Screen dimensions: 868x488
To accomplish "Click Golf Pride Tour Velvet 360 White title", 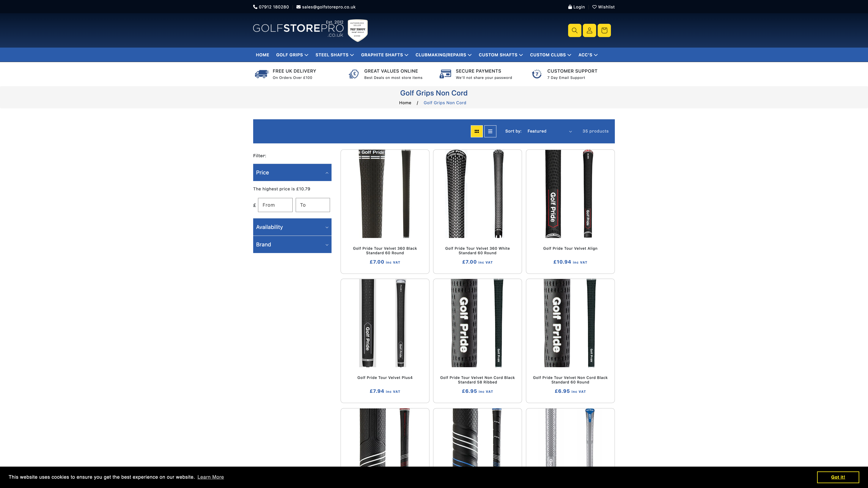I will 477,251.
